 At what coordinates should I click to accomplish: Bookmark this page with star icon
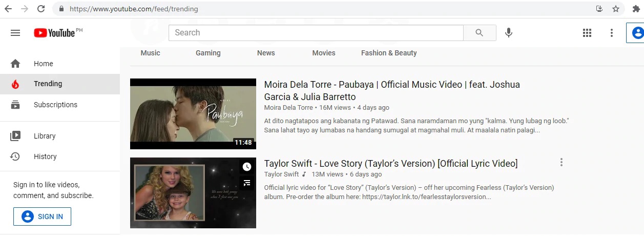[x=615, y=9]
